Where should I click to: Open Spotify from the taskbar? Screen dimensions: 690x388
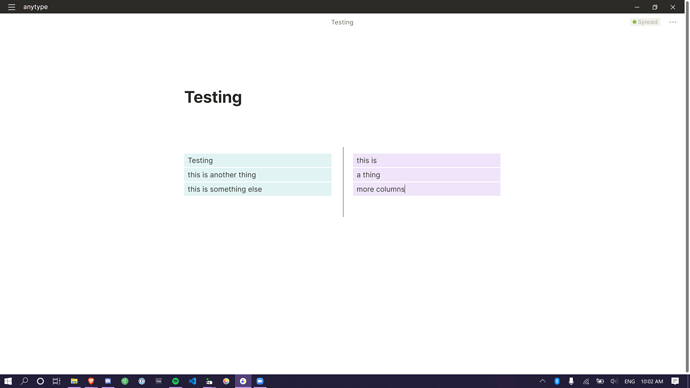pos(175,381)
